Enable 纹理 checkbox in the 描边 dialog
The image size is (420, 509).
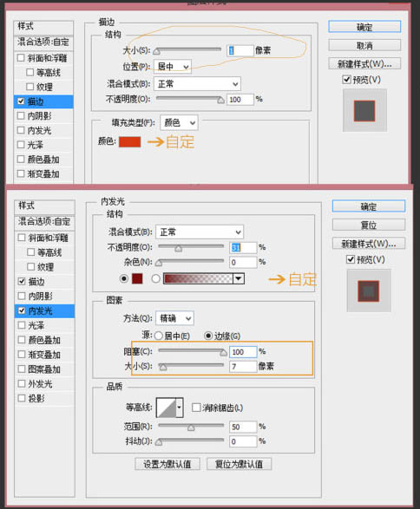pyautogui.click(x=30, y=87)
